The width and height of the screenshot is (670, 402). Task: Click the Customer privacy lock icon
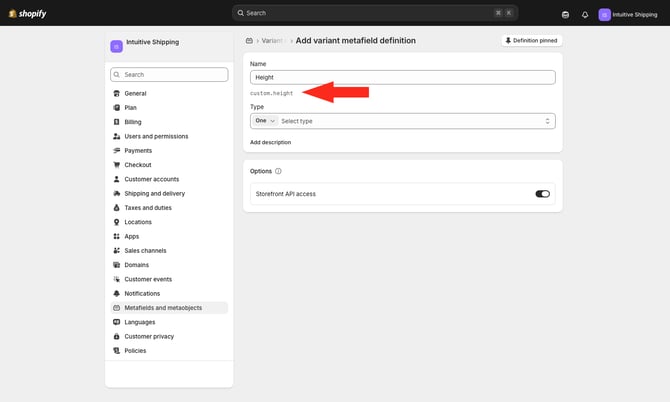pos(116,337)
